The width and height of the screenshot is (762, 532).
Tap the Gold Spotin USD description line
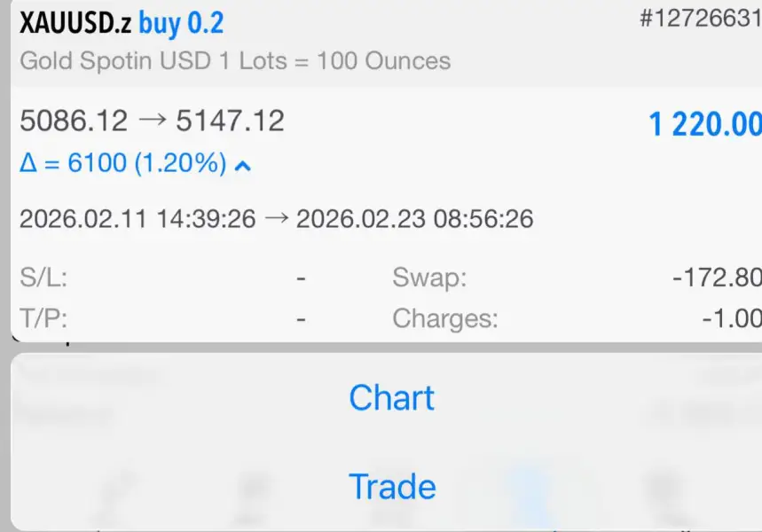(x=235, y=61)
